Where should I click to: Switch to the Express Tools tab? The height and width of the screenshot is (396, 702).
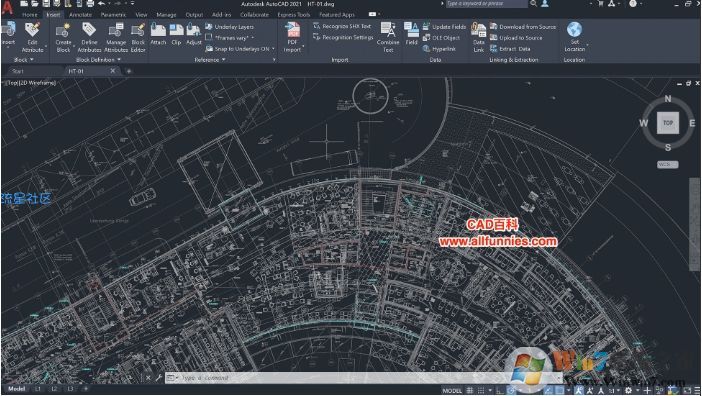click(x=294, y=15)
